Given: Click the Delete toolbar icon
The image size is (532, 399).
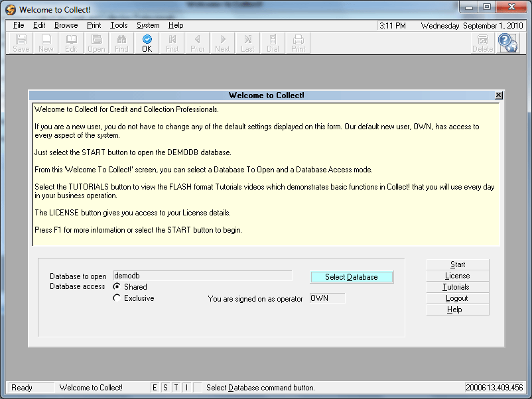Looking at the screenshot, I should pyautogui.click(x=482, y=43).
